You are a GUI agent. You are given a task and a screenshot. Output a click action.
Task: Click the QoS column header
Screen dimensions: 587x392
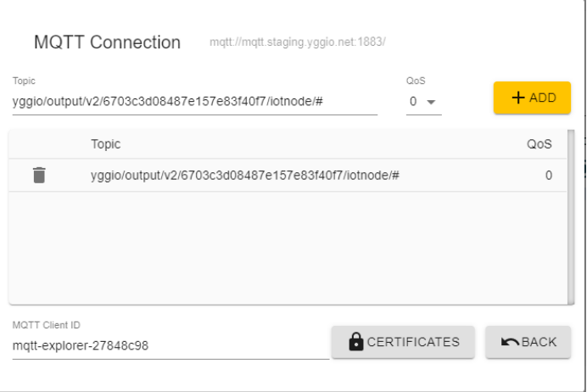539,144
